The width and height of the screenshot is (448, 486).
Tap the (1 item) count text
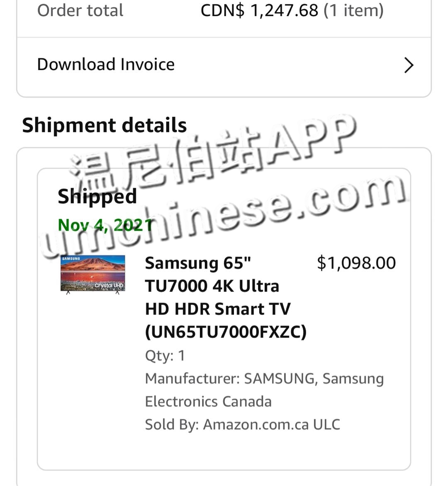pyautogui.click(x=353, y=10)
